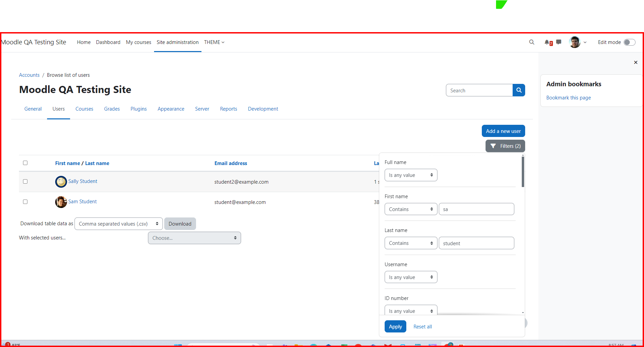
Task: Sort table by First name column
Action: click(67, 163)
